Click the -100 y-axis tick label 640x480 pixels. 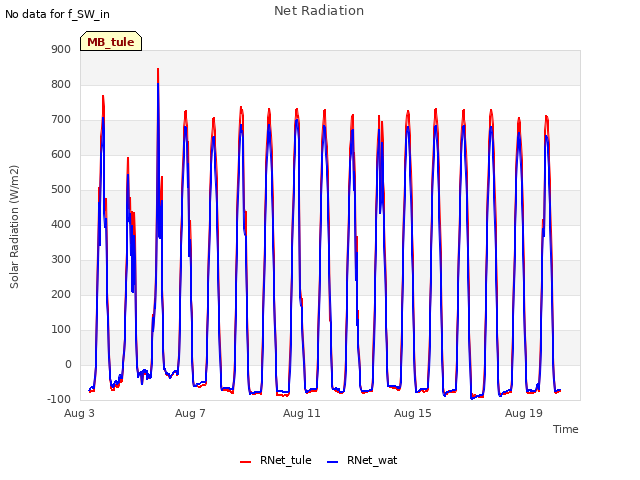point(59,399)
